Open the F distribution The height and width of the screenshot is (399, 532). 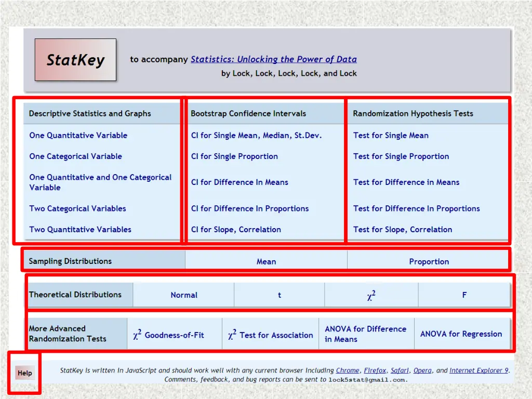tap(464, 295)
